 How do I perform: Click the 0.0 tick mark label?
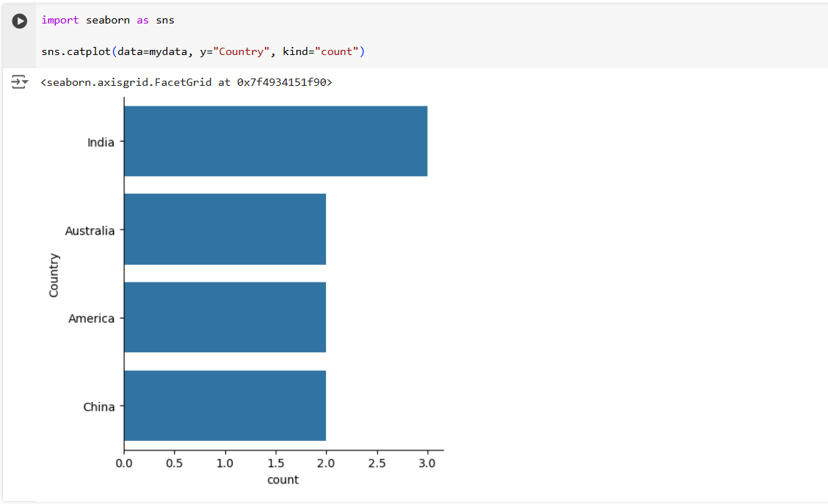(x=125, y=463)
